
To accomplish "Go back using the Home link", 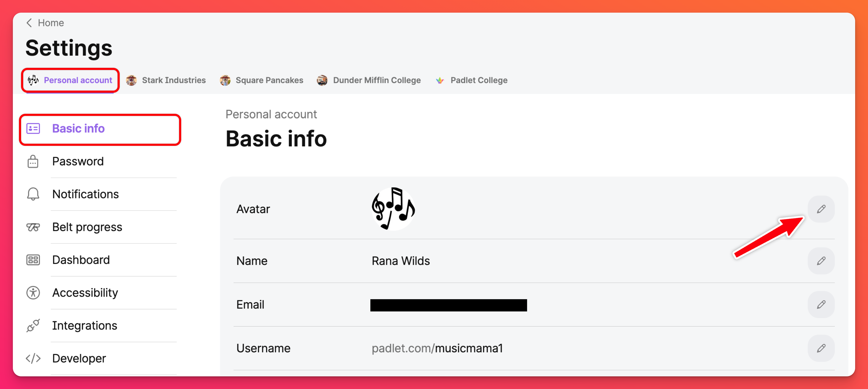I will pos(51,23).
